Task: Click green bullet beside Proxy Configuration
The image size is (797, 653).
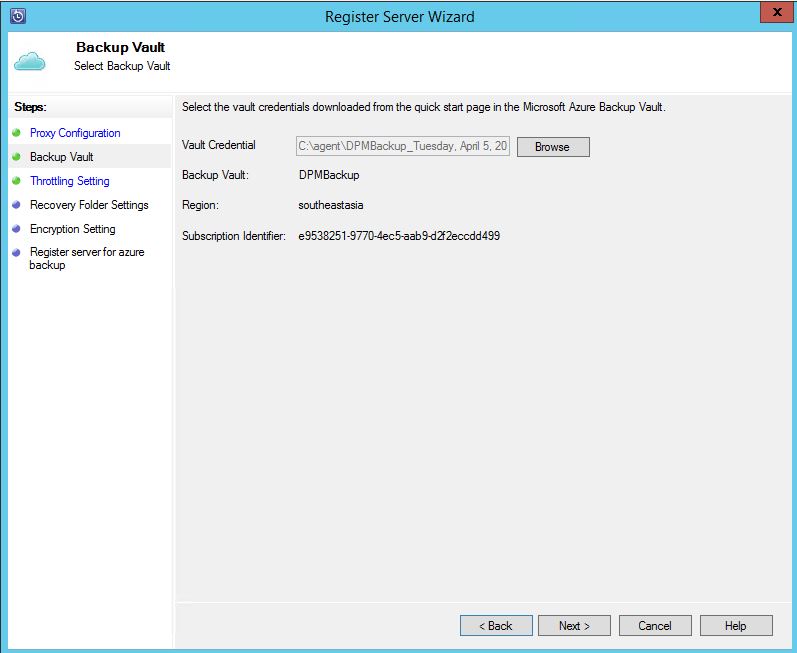Action: (16, 133)
